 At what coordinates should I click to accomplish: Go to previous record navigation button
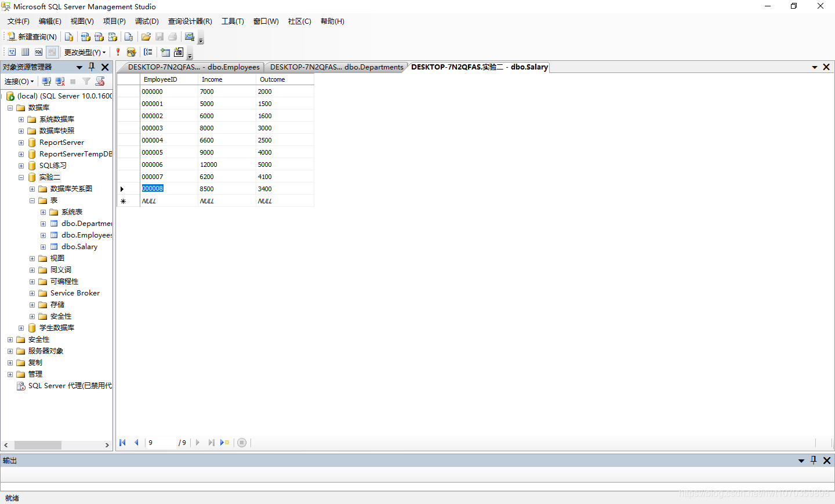(x=136, y=443)
